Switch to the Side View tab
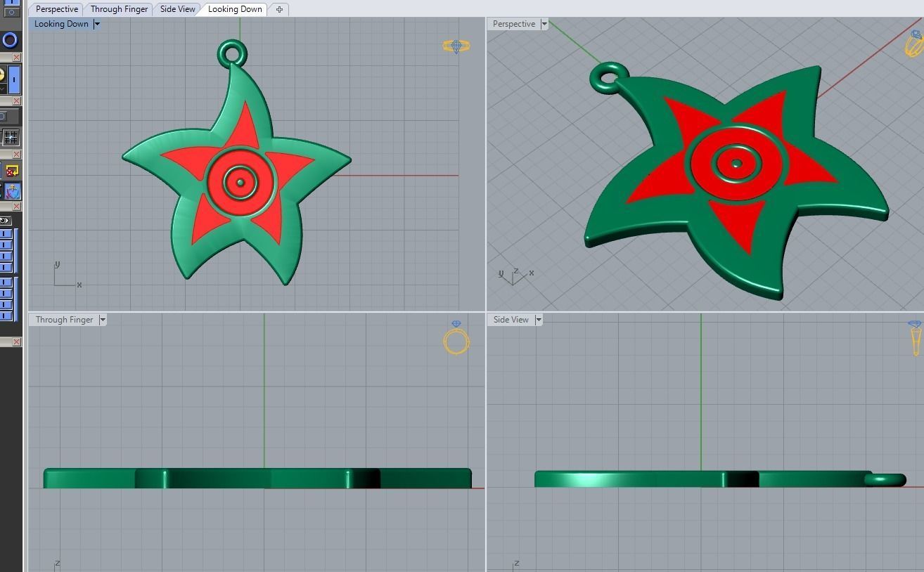The width and height of the screenshot is (924, 572). pyautogui.click(x=177, y=9)
